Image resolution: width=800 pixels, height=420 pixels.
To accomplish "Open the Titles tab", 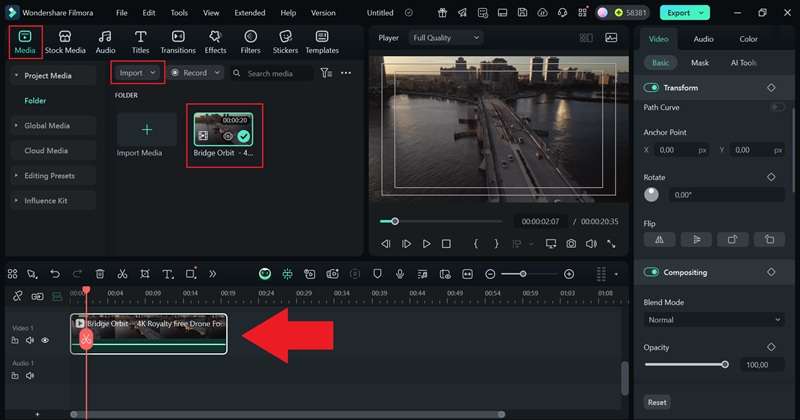I will coord(140,42).
